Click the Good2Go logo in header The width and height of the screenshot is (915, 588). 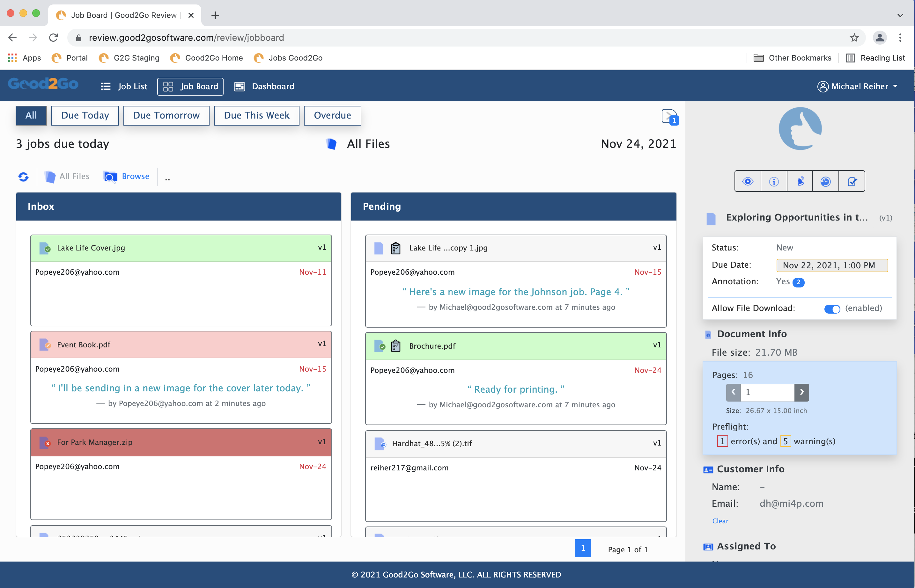tap(43, 84)
